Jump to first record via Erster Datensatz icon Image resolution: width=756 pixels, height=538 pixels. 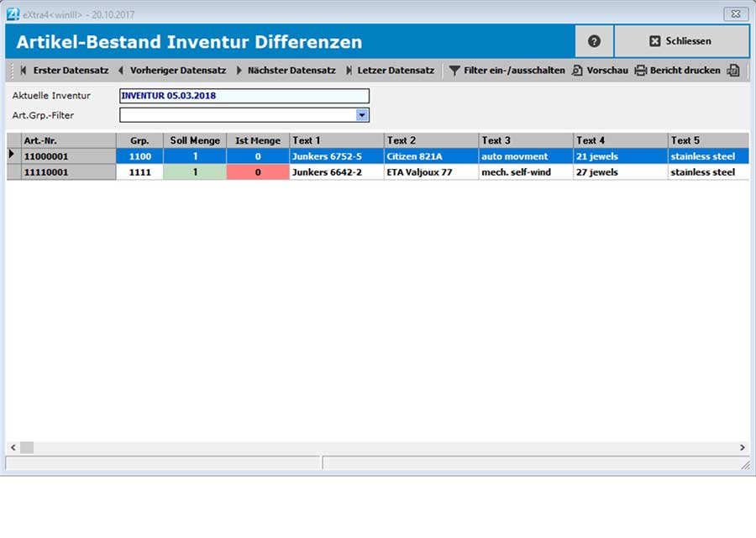(59, 71)
